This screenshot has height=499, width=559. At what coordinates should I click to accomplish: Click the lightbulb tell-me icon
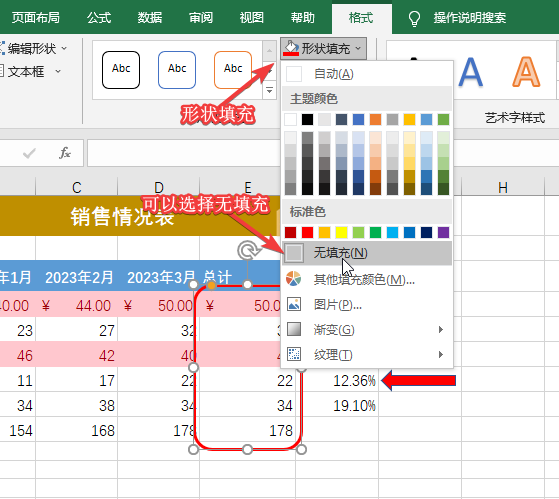[414, 18]
